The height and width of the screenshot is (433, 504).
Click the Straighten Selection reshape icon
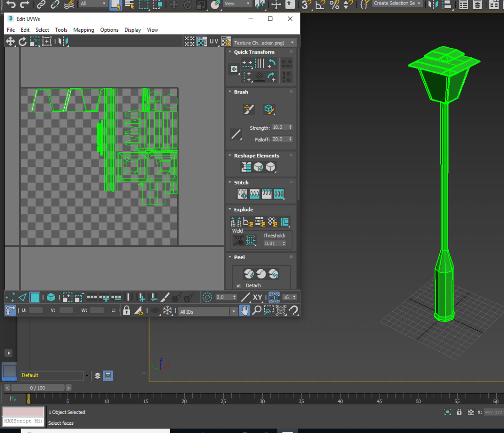coord(246,167)
